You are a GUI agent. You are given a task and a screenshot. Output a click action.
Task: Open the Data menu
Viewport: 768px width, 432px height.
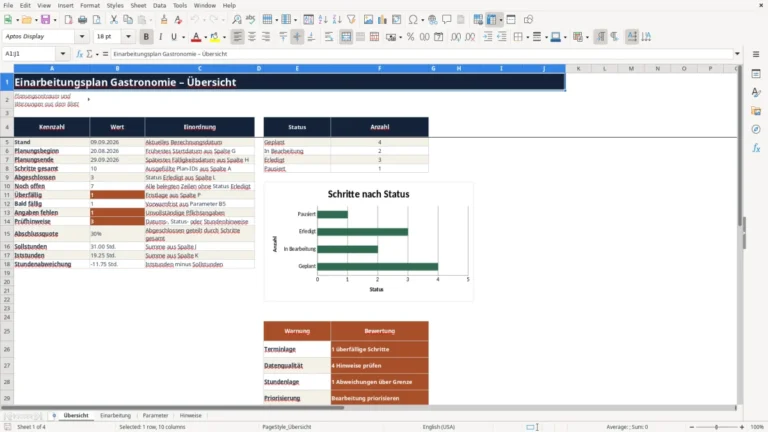159,5
